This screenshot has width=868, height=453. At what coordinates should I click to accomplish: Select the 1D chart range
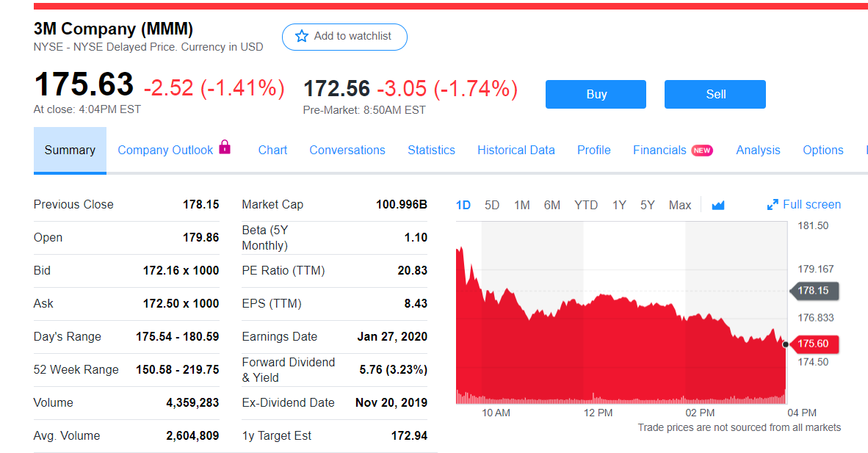tap(463, 206)
